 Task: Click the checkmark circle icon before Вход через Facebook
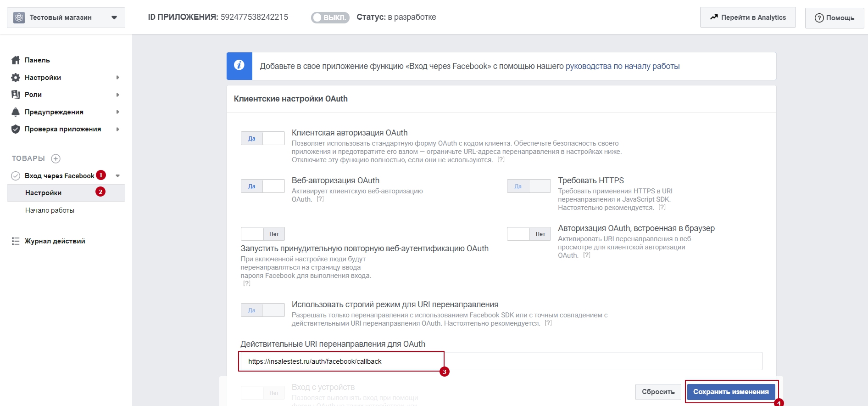point(16,176)
